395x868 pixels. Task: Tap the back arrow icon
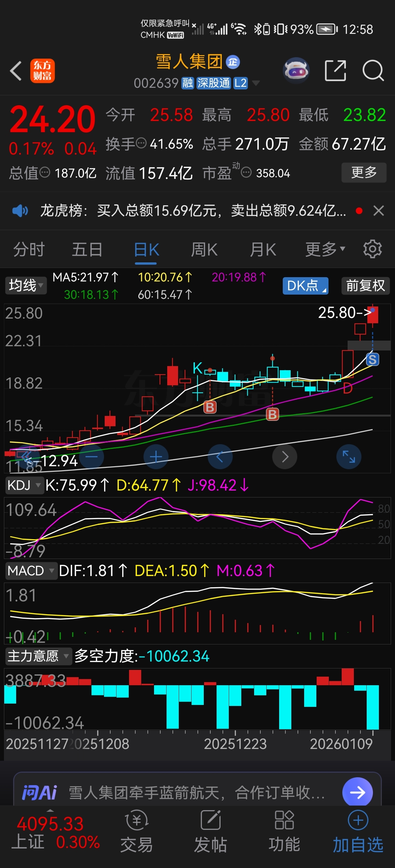coord(16,71)
